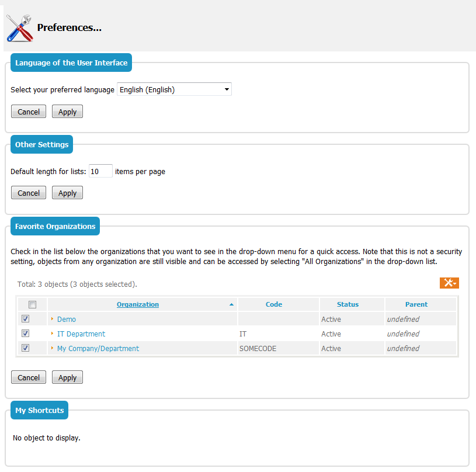Apply the default list length setting
The width and height of the screenshot is (476, 472).
click(x=67, y=192)
